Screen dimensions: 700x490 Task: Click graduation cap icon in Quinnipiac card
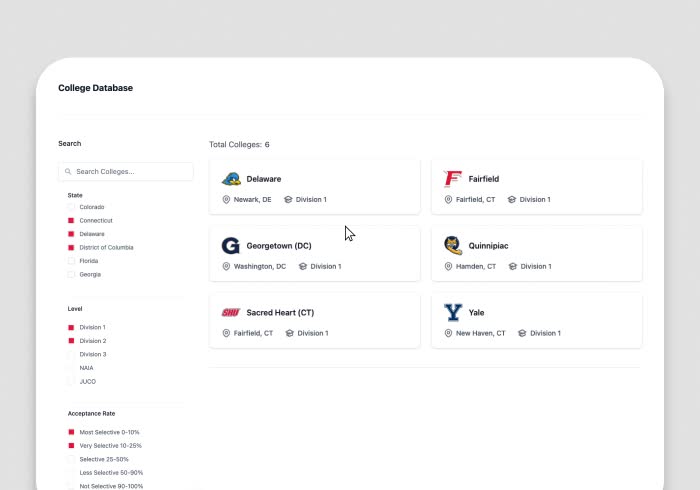click(512, 266)
